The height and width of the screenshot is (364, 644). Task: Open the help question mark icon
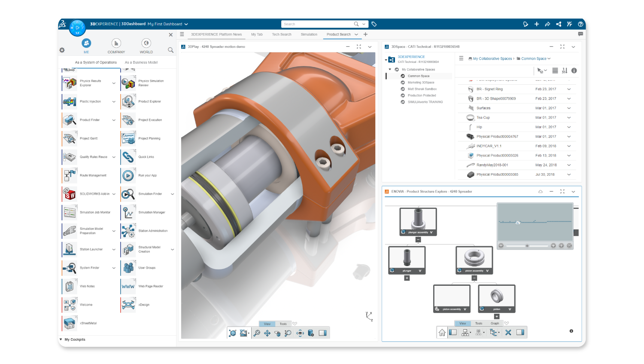pos(580,24)
